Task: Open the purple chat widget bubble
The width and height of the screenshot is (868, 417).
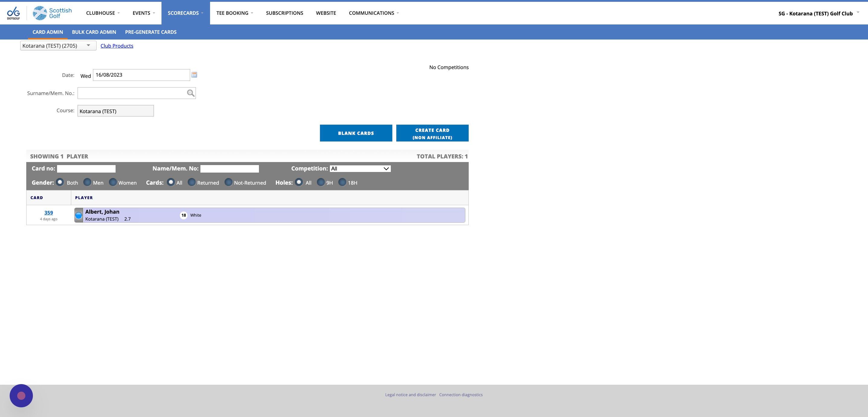Action: pyautogui.click(x=21, y=396)
